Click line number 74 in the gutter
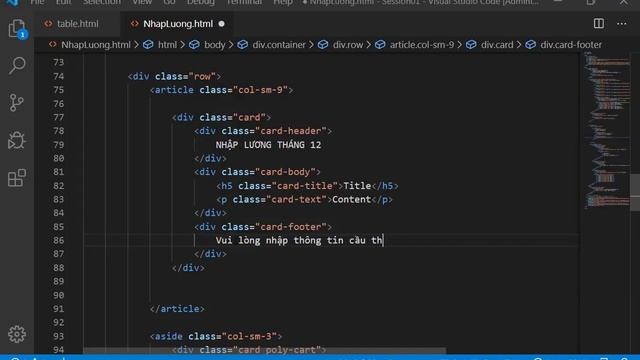Viewport: 640px width, 360px height. [x=58, y=76]
